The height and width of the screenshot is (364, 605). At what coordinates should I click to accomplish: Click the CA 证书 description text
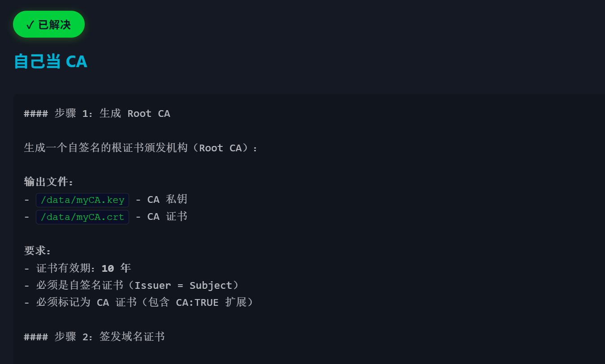(x=167, y=217)
